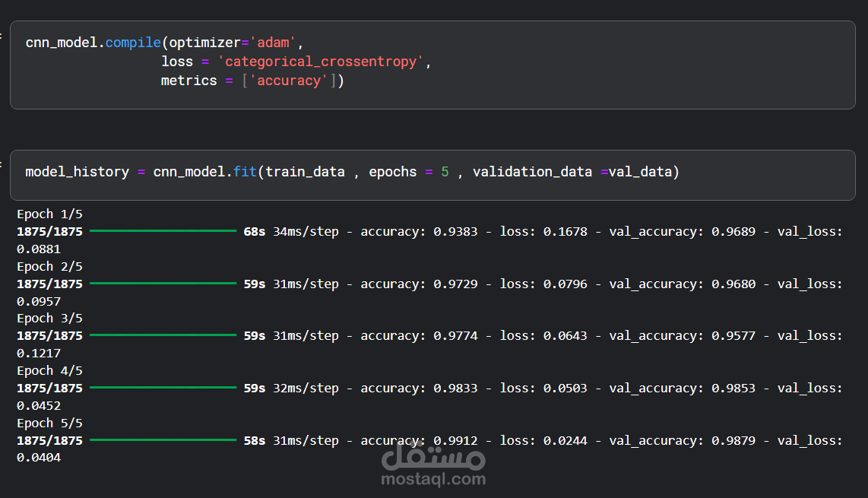Click the Epoch 5/5 green progress bar

point(163,439)
